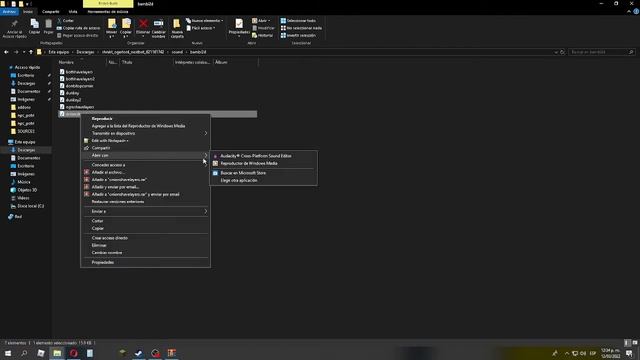The width and height of the screenshot is (640, 360).
Task: Open the Herramientas de música tab
Action: [108, 12]
